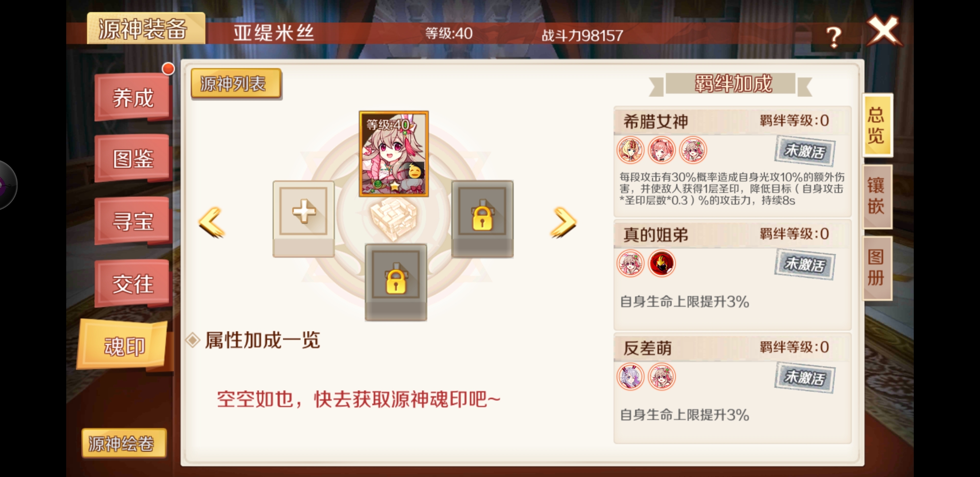Screen dimensions: 980x477
Task: Tap the red masked character bond avatar
Action: click(x=661, y=263)
